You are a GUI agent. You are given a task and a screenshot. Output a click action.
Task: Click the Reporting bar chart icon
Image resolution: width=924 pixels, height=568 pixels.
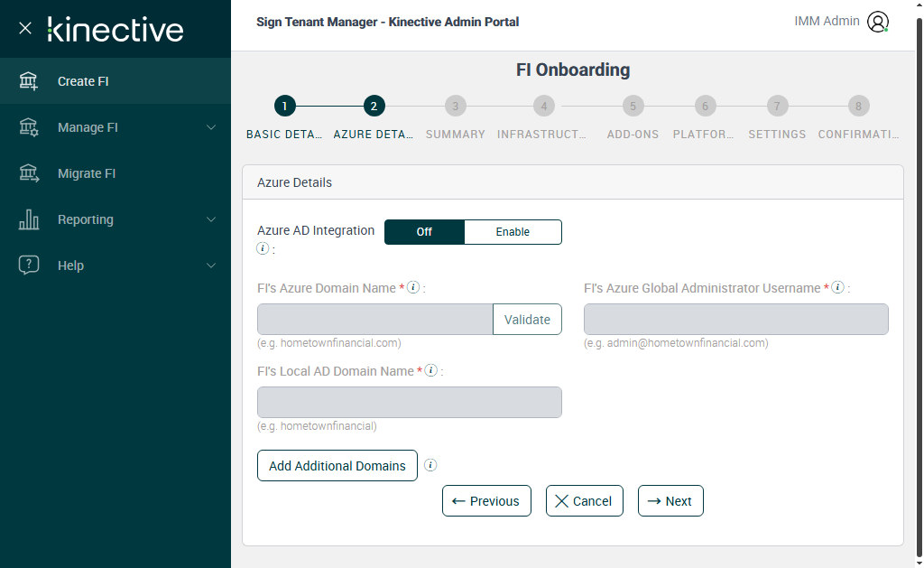coord(28,219)
